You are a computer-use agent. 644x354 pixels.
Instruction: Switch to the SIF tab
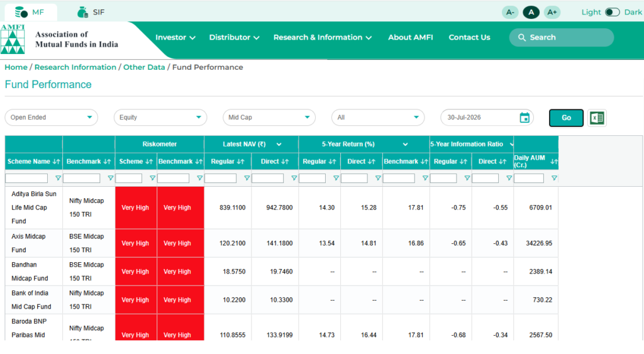(x=91, y=13)
